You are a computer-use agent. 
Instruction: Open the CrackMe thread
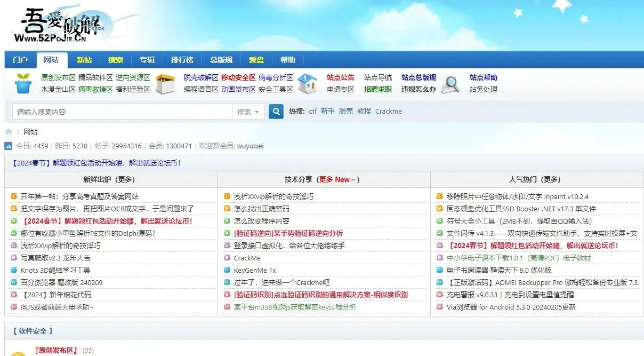coord(247,258)
